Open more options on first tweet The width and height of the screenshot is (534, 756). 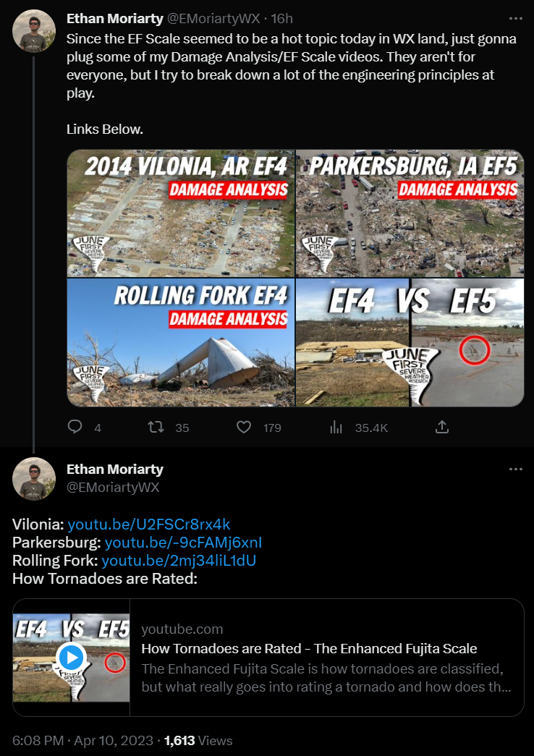pyautogui.click(x=515, y=17)
